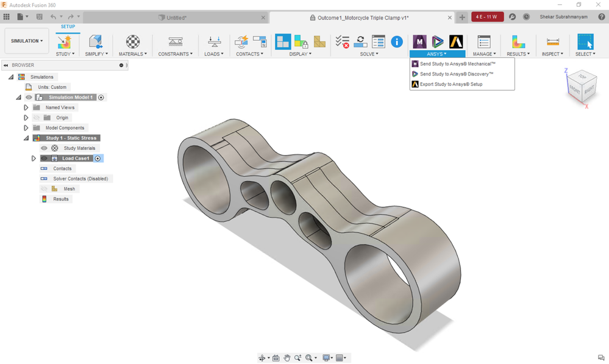The image size is (609, 364).
Task: Click the DOF View icon with lock
Action: (x=301, y=41)
